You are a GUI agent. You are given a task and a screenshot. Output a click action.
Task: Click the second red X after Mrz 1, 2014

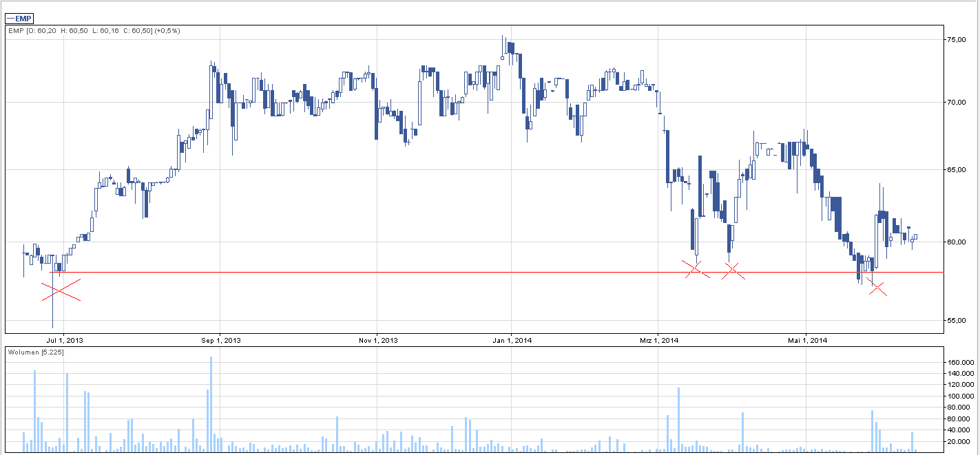coord(733,271)
